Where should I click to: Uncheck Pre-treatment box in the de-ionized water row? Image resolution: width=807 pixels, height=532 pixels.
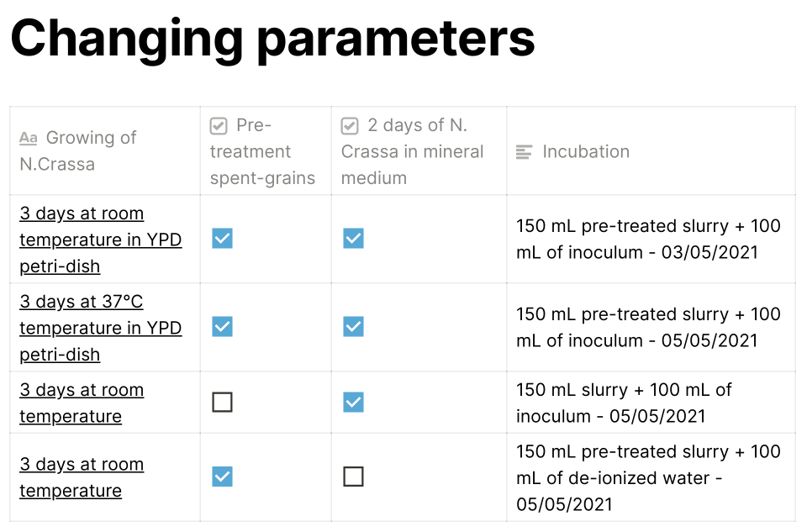(222, 477)
